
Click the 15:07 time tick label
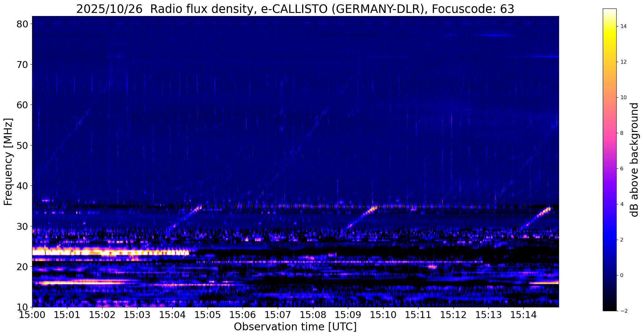[x=278, y=315]
